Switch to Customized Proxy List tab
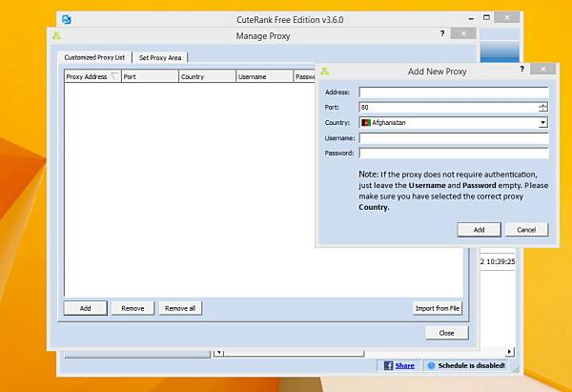Viewport: 572px width, 392px height. coord(94,57)
